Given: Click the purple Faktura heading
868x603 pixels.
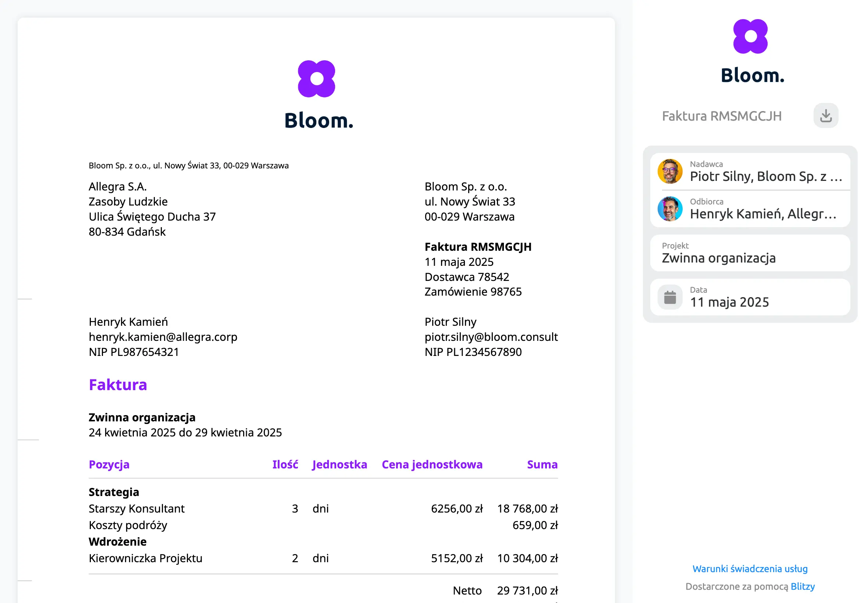Looking at the screenshot, I should [x=118, y=385].
